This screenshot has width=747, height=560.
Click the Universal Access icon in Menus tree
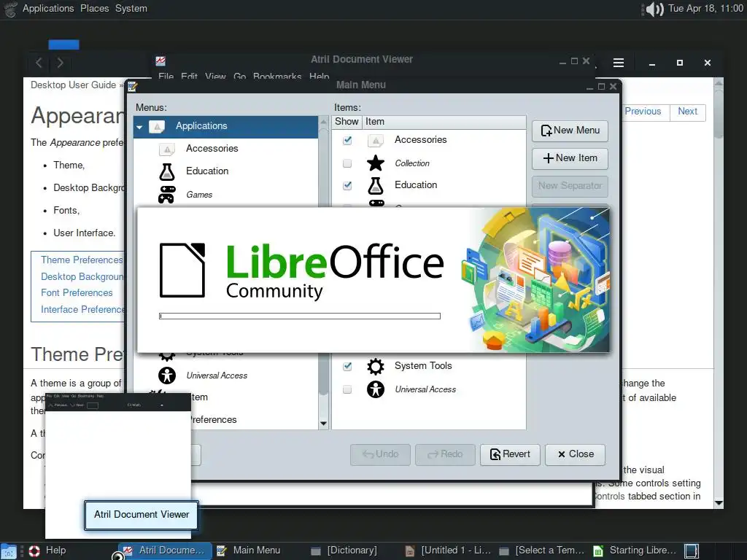click(167, 376)
